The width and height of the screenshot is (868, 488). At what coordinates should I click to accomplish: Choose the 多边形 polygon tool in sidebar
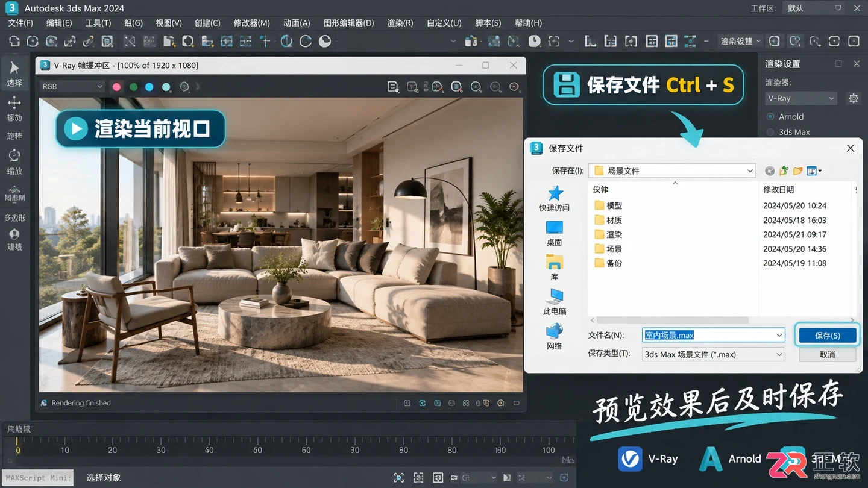click(14, 217)
